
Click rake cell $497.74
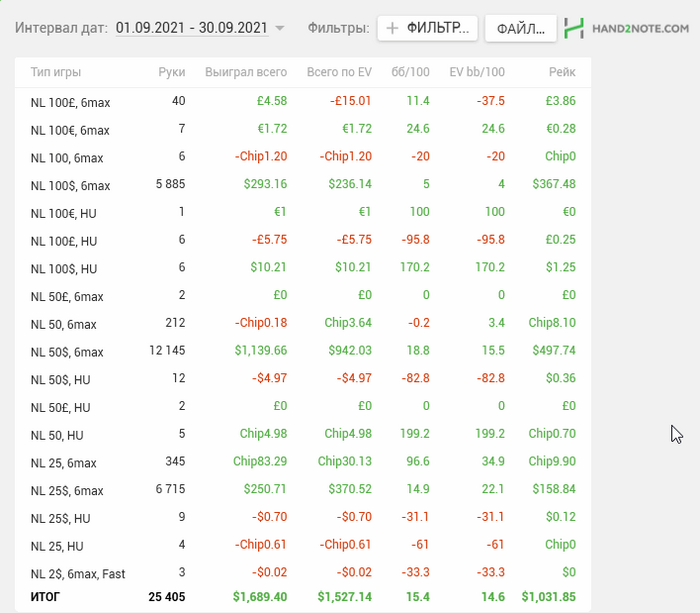(x=554, y=350)
